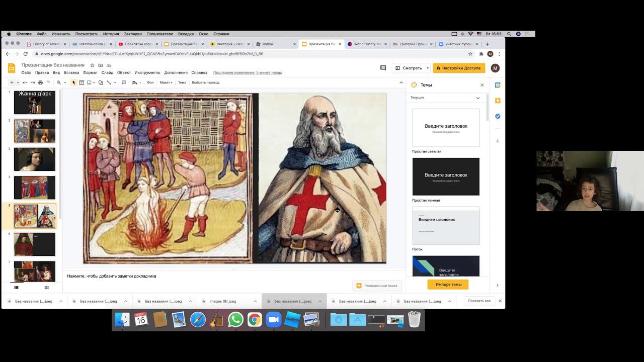Open Chrome extensions puzzle icon
Viewport: 644px width, 362px height.
pyautogui.click(x=481, y=54)
